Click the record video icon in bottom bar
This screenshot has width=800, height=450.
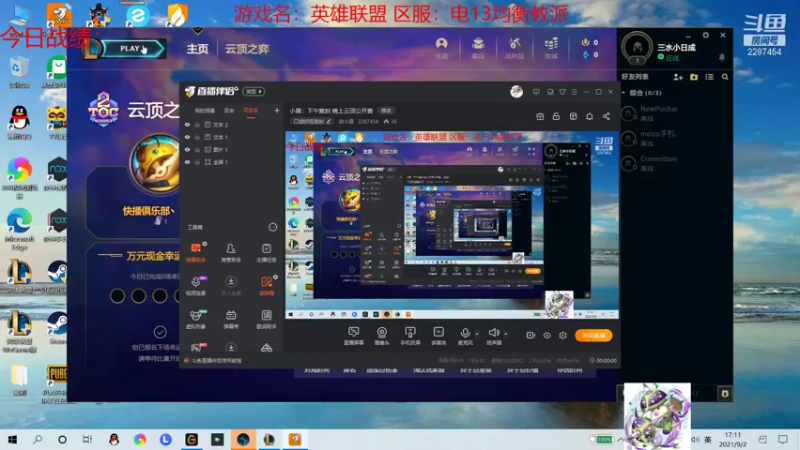[531, 335]
